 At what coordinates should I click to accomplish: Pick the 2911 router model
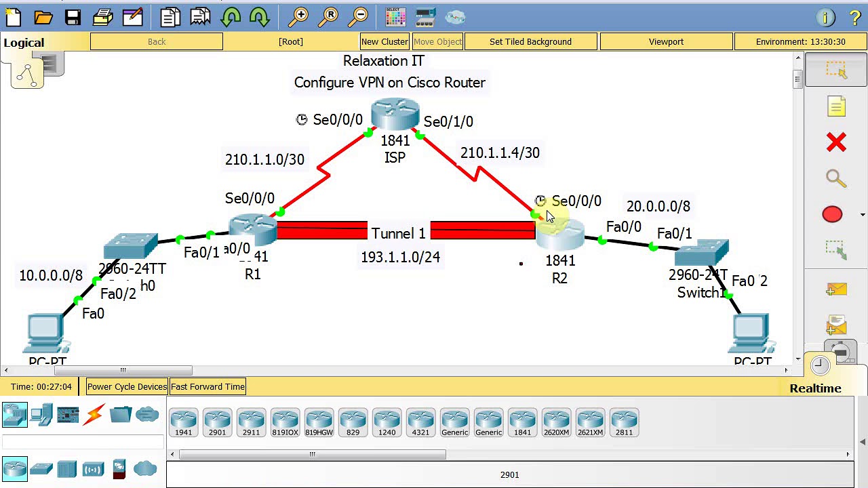[251, 422]
